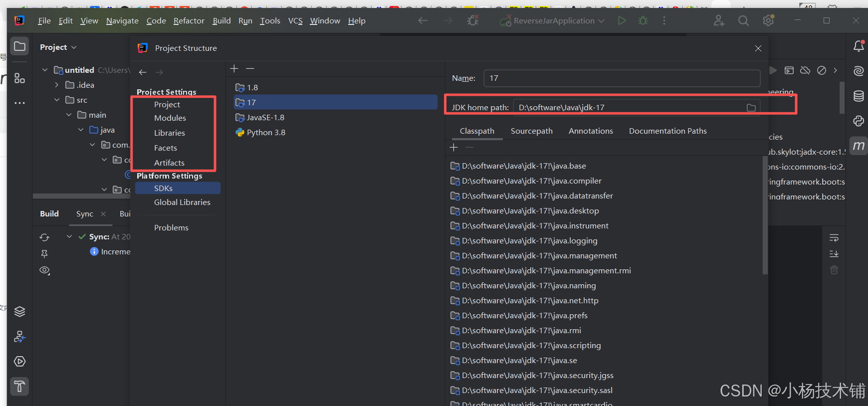Add a classpath entry with the plus icon
This screenshot has width=868, height=406.
pyautogui.click(x=453, y=147)
